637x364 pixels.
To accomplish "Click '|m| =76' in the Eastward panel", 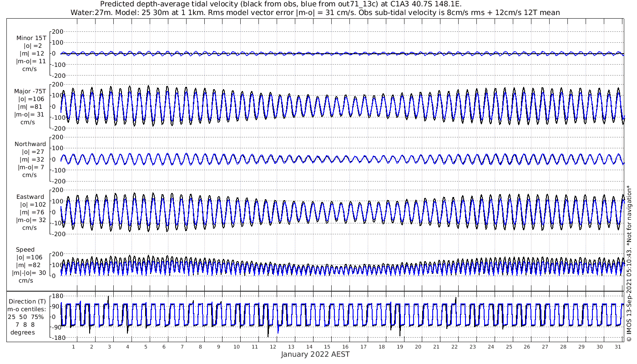I will tap(33, 212).
